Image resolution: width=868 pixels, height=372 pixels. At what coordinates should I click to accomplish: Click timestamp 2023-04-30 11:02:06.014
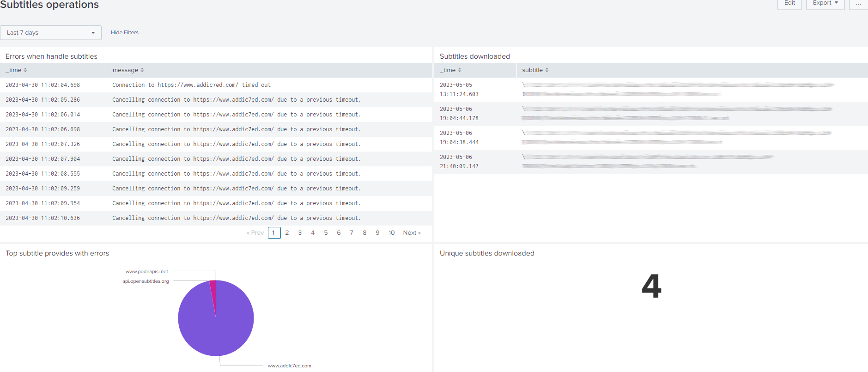42,115
